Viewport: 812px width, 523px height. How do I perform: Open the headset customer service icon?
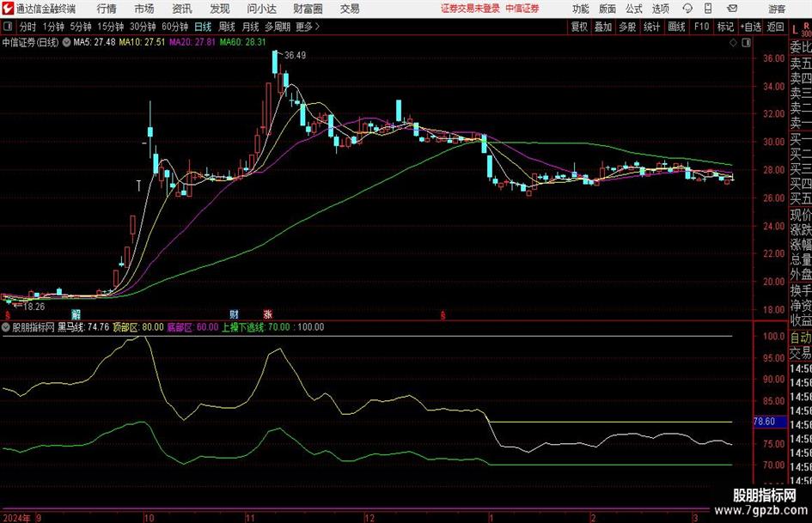tap(687, 9)
